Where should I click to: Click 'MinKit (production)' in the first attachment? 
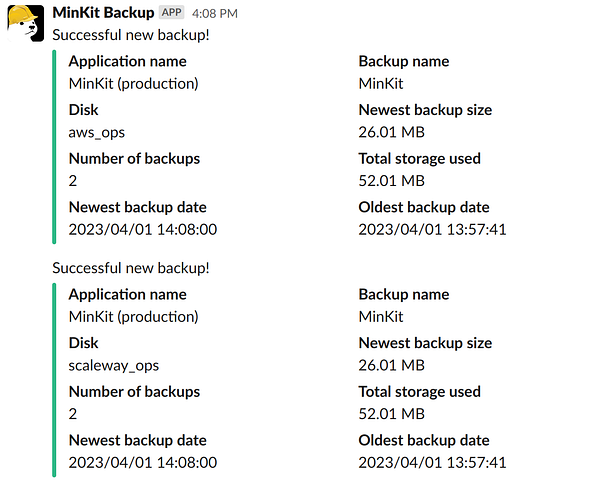point(133,83)
